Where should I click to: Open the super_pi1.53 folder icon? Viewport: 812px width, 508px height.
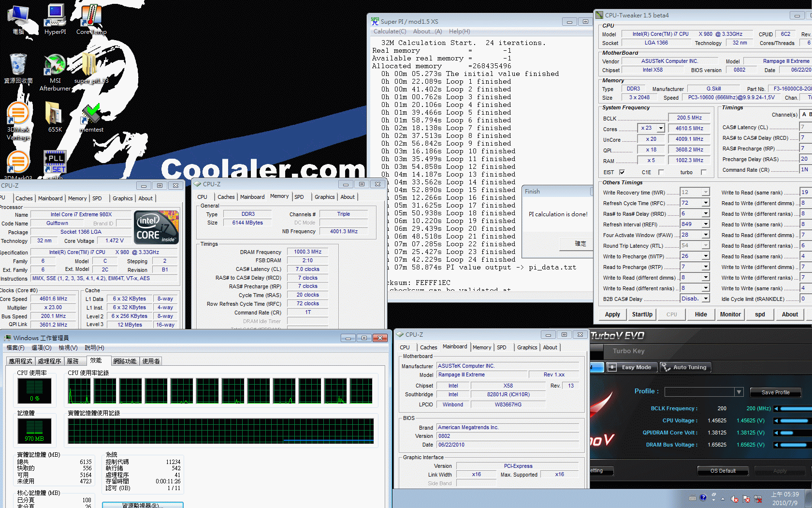(x=91, y=68)
